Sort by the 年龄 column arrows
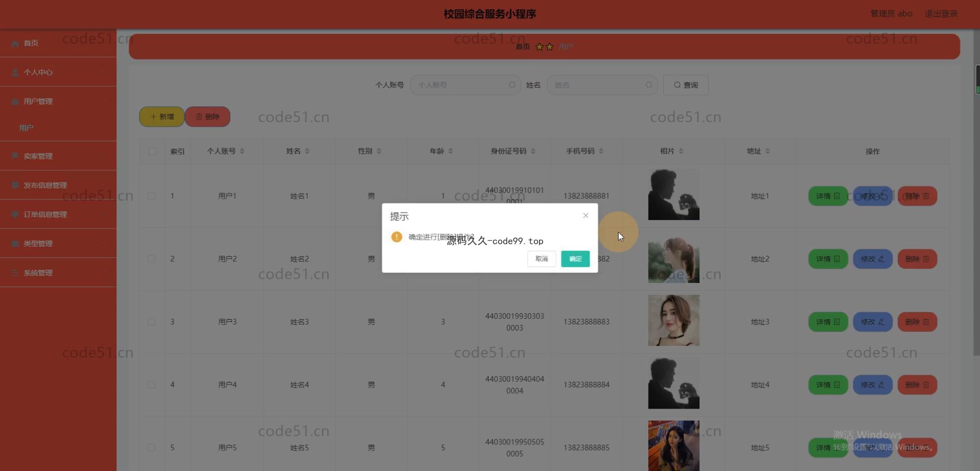 coord(450,151)
